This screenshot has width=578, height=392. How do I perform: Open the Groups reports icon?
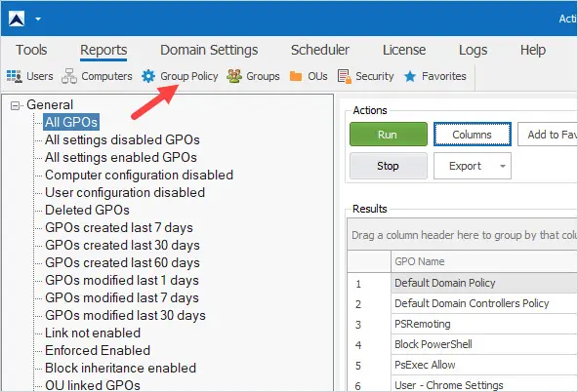234,76
